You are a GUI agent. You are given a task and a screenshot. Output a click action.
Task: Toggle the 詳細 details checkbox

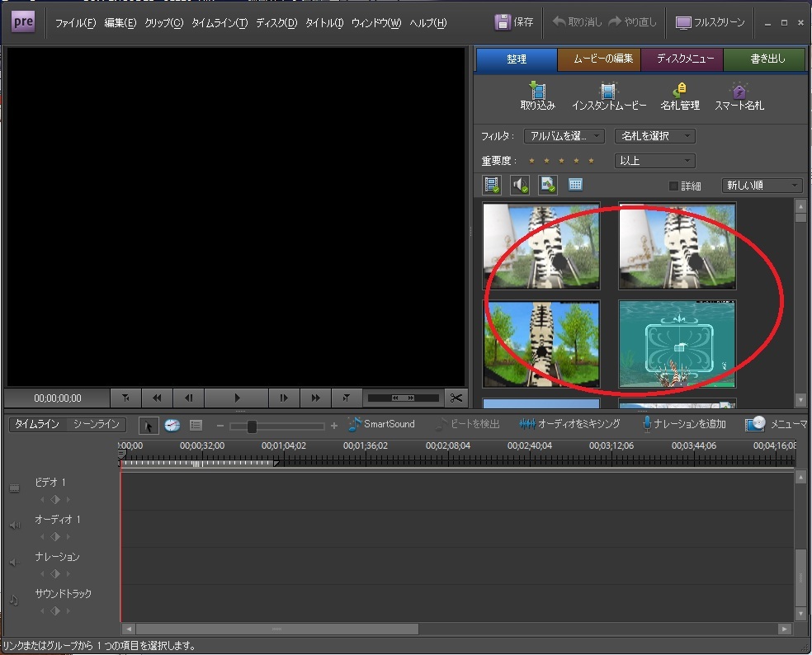tap(673, 186)
